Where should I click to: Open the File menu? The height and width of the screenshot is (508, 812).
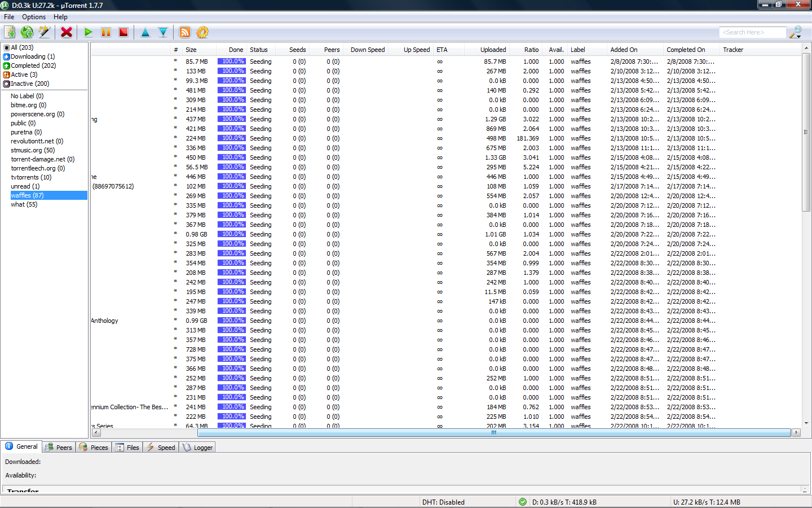coord(9,17)
